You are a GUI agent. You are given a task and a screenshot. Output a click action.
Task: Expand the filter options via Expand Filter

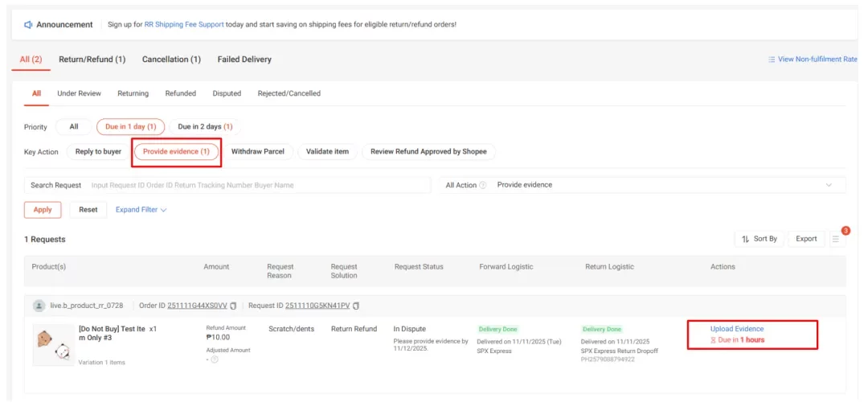[x=141, y=210]
